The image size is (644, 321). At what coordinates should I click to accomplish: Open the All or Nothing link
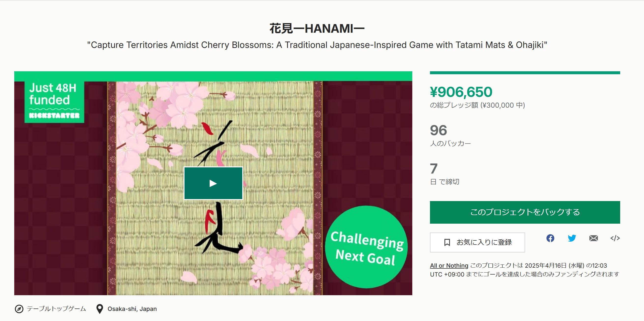pyautogui.click(x=449, y=265)
